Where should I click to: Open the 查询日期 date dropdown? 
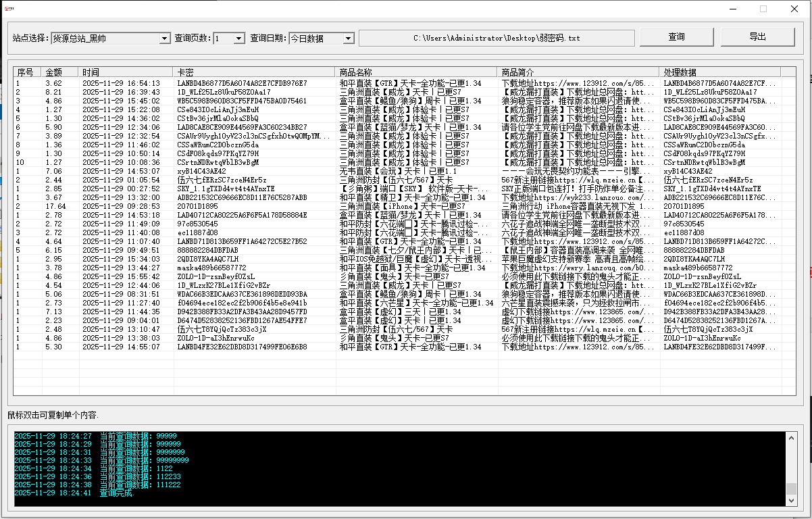[x=348, y=39]
